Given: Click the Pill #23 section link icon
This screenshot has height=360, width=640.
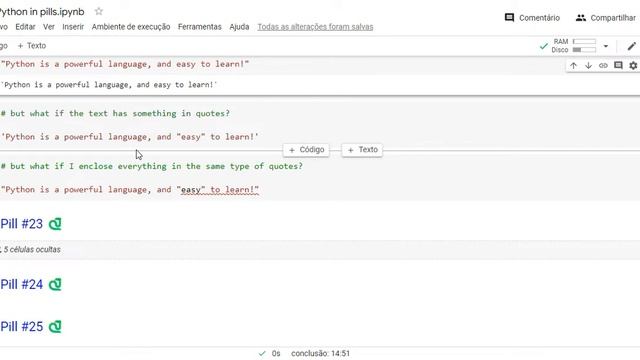Looking at the screenshot, I should pos(55,224).
